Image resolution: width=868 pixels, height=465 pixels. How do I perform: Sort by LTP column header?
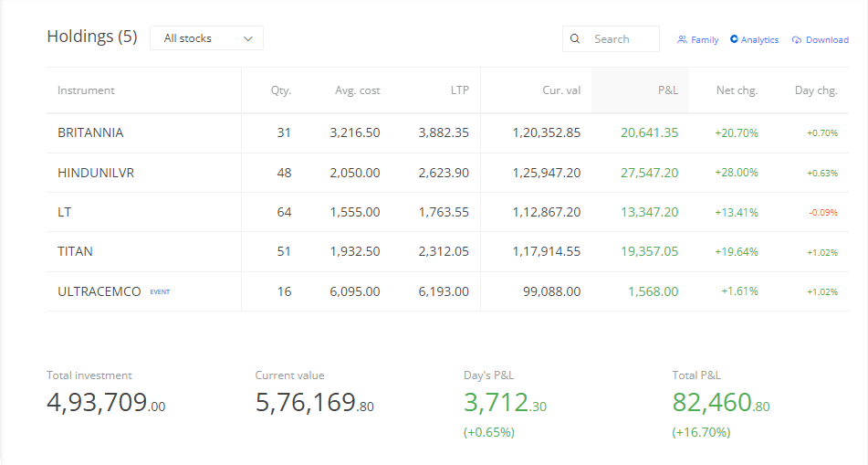click(x=459, y=90)
